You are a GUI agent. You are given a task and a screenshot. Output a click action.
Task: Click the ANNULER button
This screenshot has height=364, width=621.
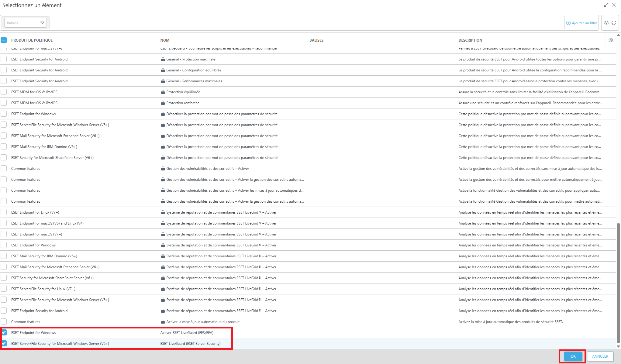tap(600, 356)
